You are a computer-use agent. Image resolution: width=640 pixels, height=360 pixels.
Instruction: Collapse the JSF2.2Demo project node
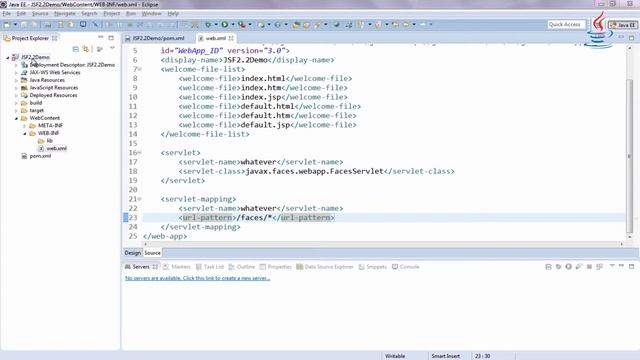click(x=8, y=58)
